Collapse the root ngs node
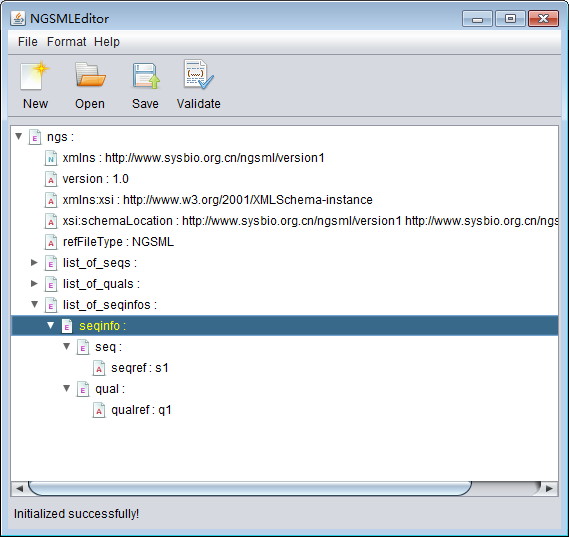 click(19, 136)
